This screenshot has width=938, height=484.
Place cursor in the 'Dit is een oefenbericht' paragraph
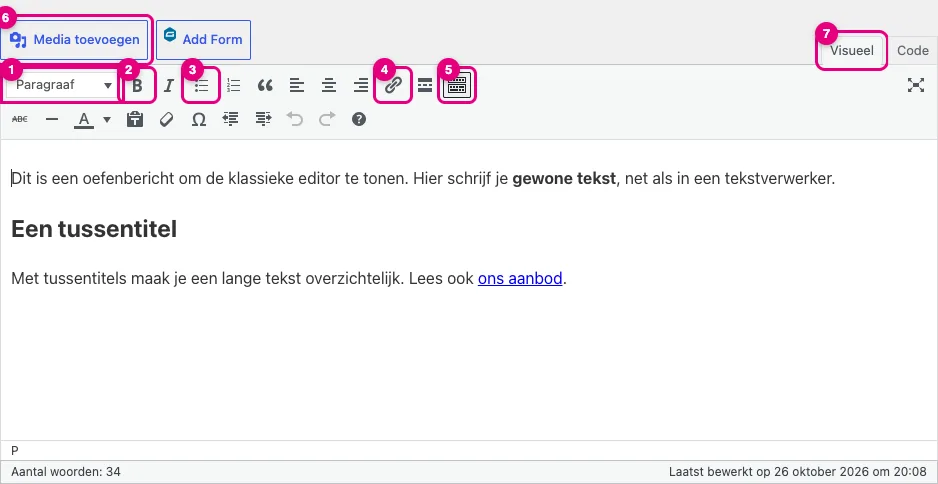click(x=423, y=178)
